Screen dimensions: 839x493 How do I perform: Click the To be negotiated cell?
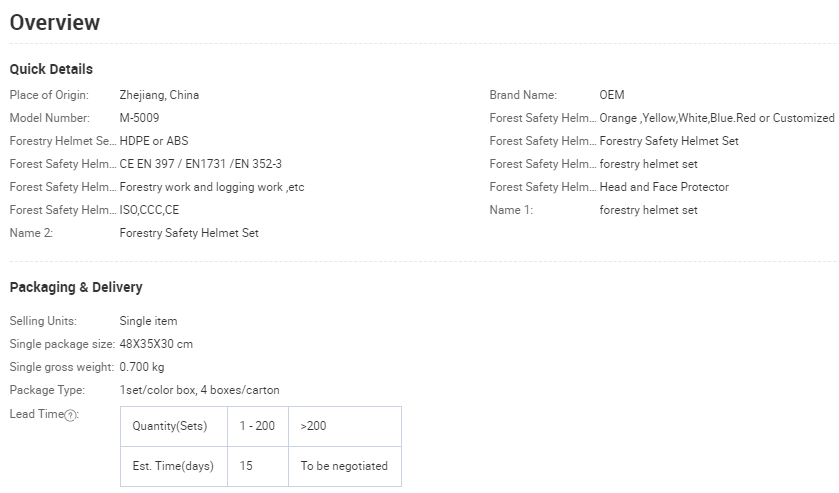click(x=344, y=466)
